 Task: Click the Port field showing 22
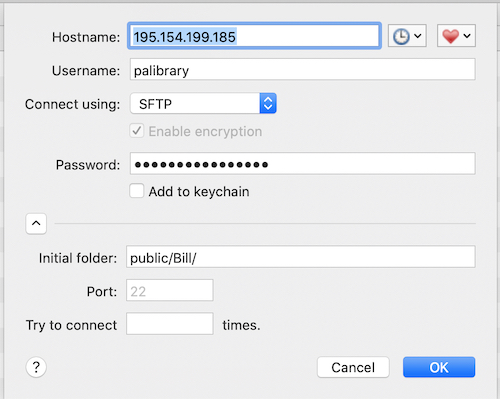coord(170,290)
